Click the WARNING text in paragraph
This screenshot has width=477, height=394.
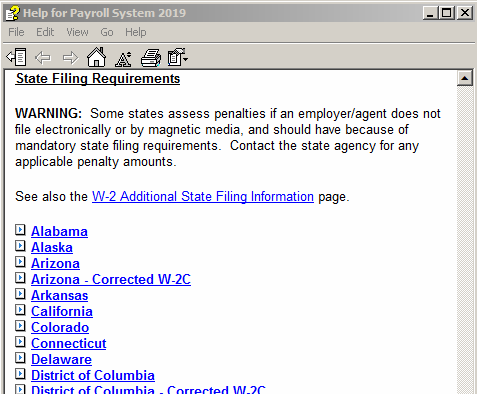(48, 113)
